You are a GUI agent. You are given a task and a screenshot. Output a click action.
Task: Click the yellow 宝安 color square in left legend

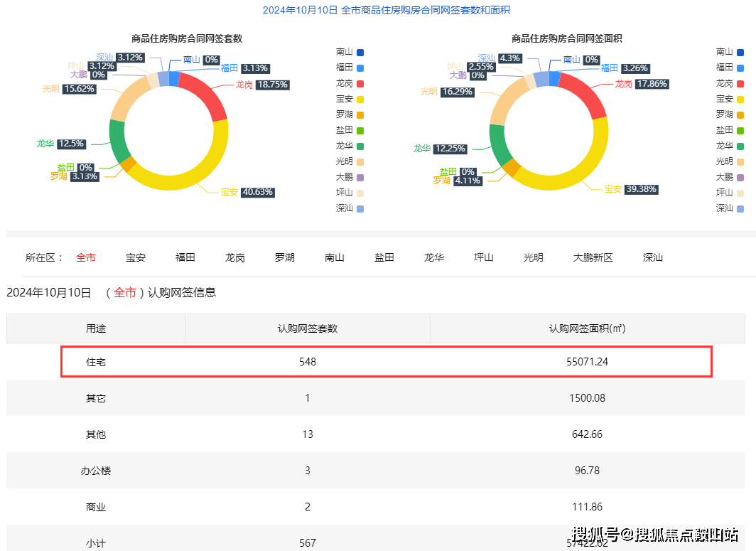[x=360, y=99]
